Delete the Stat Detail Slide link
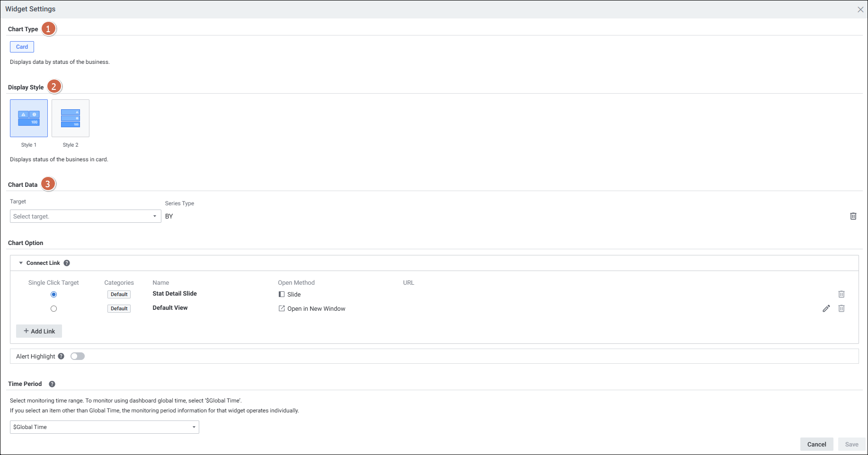868x455 pixels. [x=841, y=294]
